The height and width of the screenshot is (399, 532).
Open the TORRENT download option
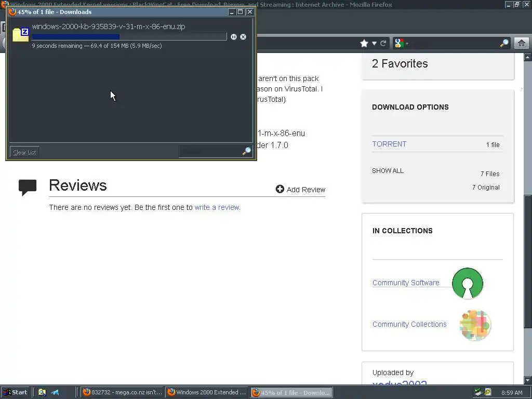pos(389,144)
